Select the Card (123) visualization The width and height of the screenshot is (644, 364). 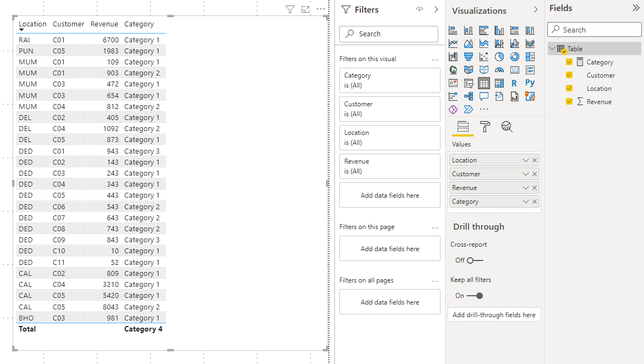pos(515,70)
